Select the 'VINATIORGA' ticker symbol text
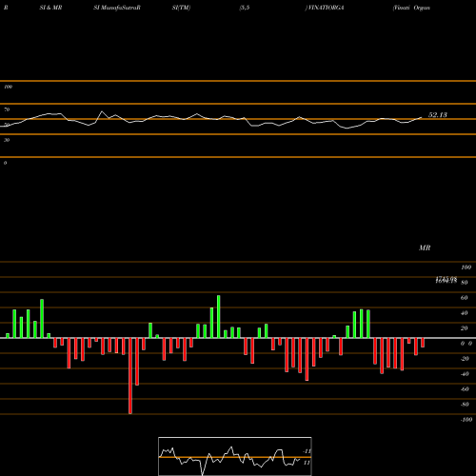Screen dimensions: 476x476 (326, 8)
